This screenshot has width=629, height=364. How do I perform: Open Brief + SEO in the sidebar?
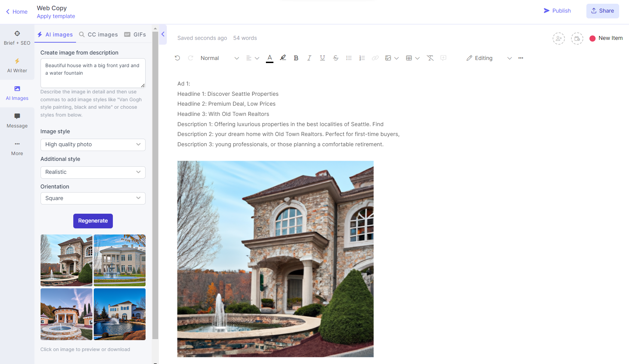pos(17,38)
